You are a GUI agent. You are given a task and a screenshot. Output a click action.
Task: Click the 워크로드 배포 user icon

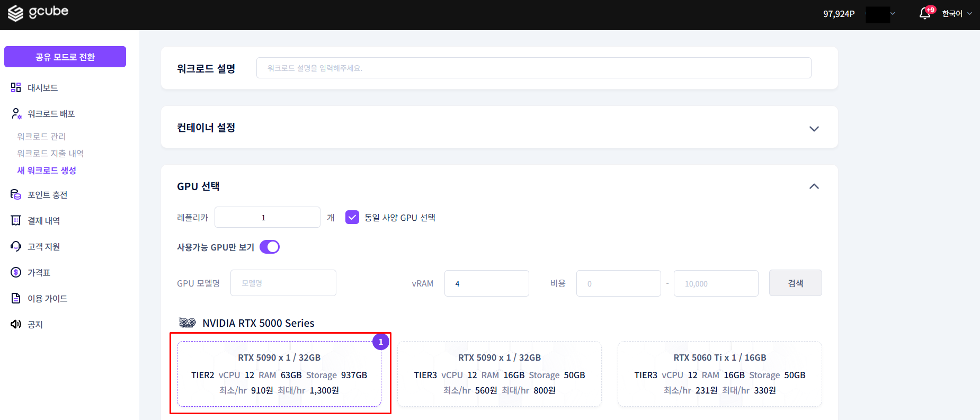[16, 113]
